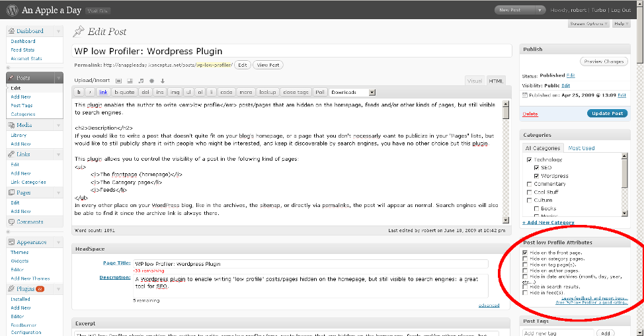Open the Dashboard house icon menu
644x336 pixels.
[x=11, y=31]
